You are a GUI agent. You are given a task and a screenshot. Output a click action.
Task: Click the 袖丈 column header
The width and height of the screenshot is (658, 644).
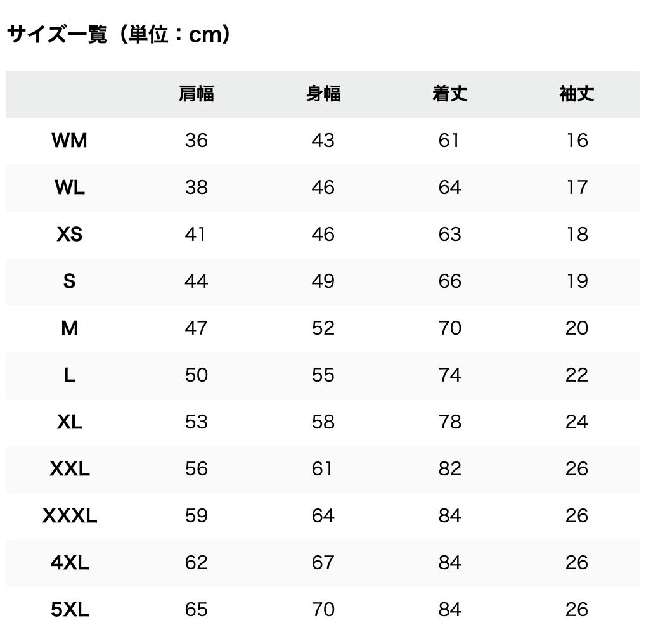click(577, 94)
